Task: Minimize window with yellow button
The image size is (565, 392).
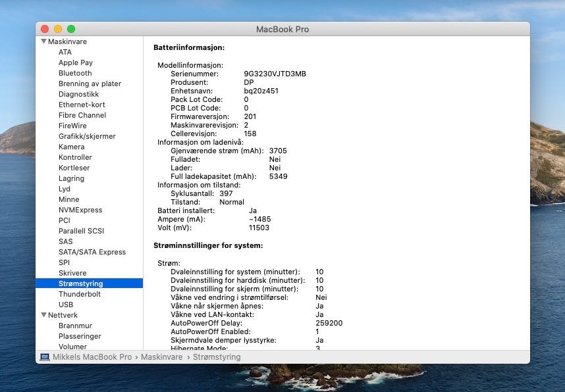Action: point(58,29)
